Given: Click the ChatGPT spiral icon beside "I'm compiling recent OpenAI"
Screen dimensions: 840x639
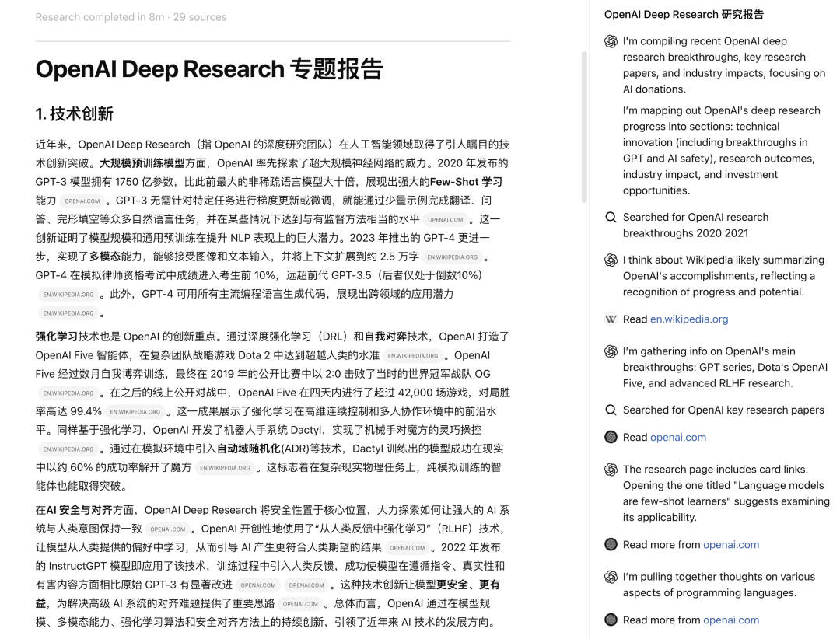Looking at the screenshot, I should [611, 41].
